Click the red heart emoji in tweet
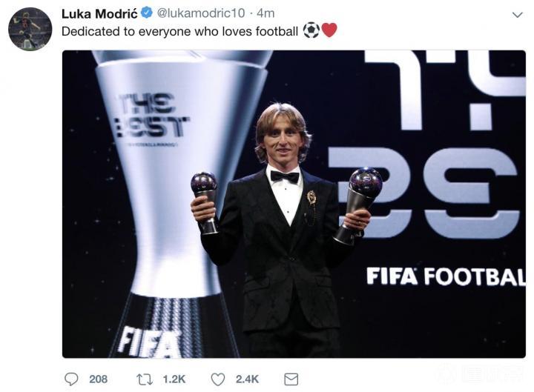Screen dimensions: 534x392 tap(329, 30)
